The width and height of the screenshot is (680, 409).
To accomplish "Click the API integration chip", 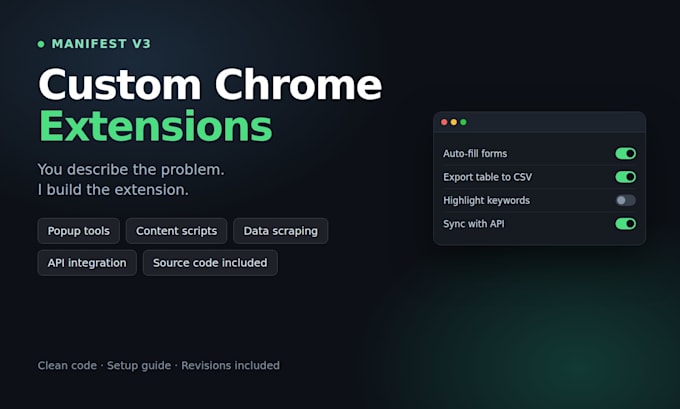I will click(x=87, y=263).
